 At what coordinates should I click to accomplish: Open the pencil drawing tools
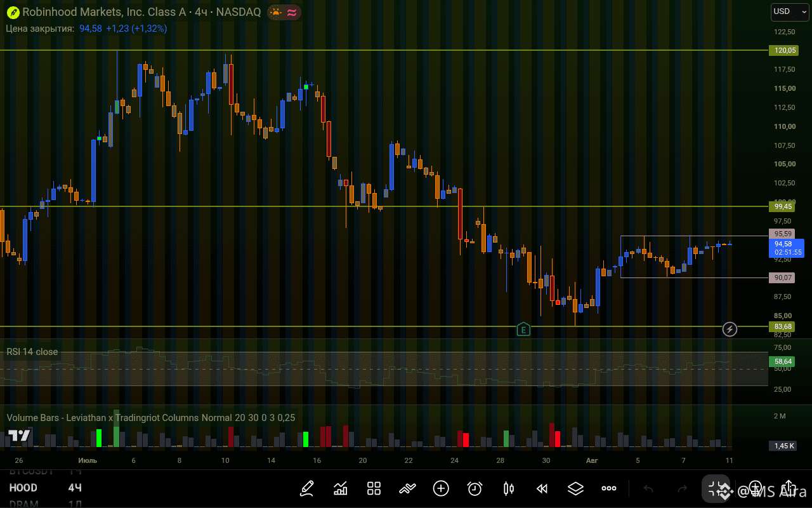point(307,488)
